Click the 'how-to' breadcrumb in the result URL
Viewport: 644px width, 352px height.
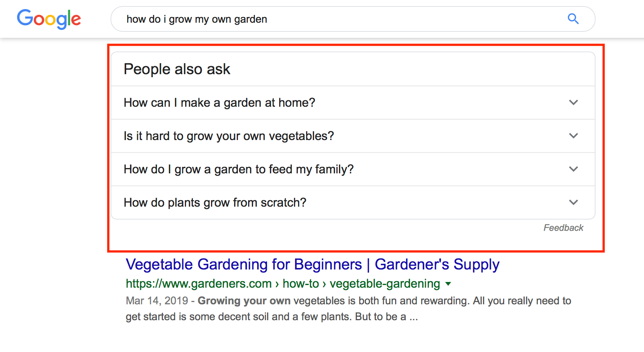tap(301, 283)
